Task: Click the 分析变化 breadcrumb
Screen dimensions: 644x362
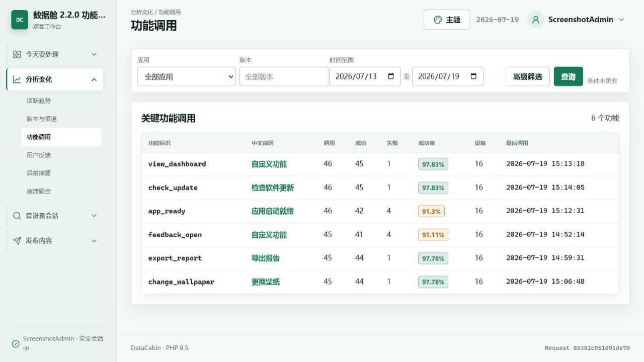Action: tap(142, 12)
